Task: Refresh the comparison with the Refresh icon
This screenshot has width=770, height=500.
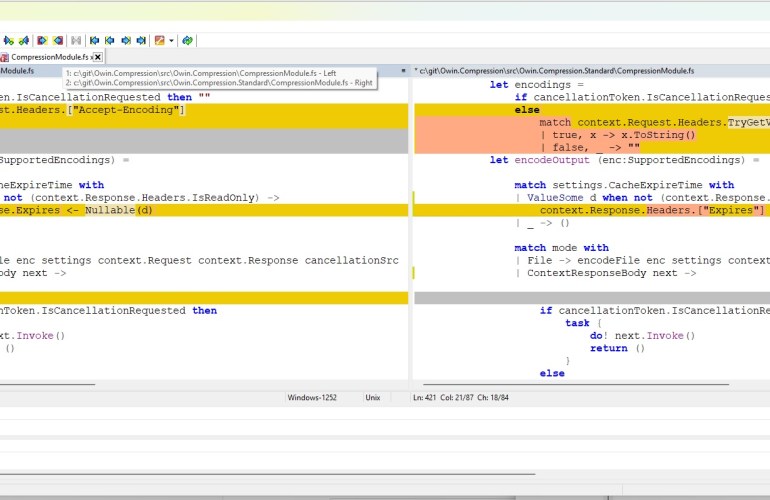Action: 187,41
